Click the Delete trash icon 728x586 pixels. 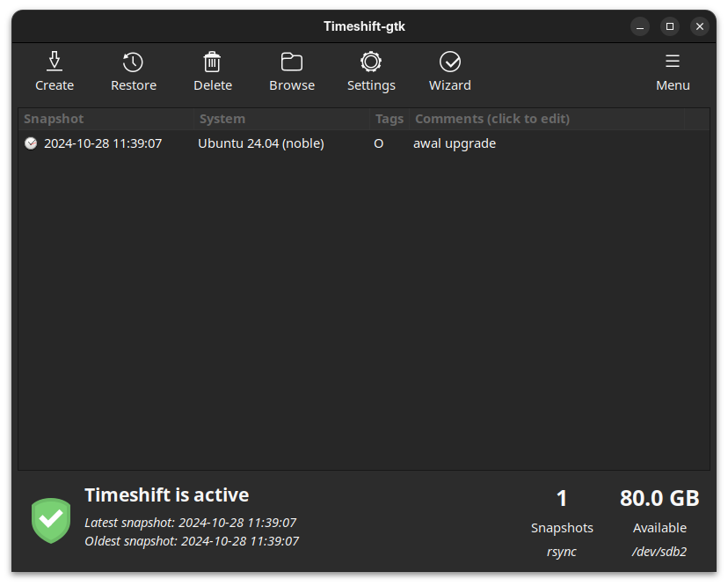tap(212, 62)
